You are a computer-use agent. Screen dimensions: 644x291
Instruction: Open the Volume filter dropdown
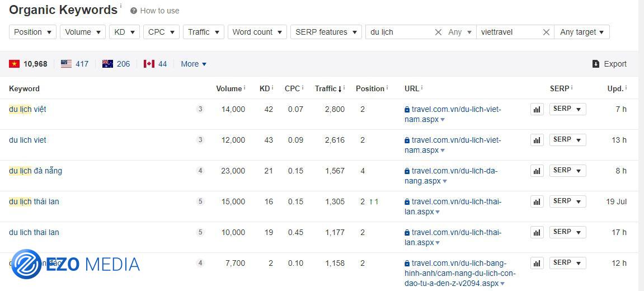[83, 32]
